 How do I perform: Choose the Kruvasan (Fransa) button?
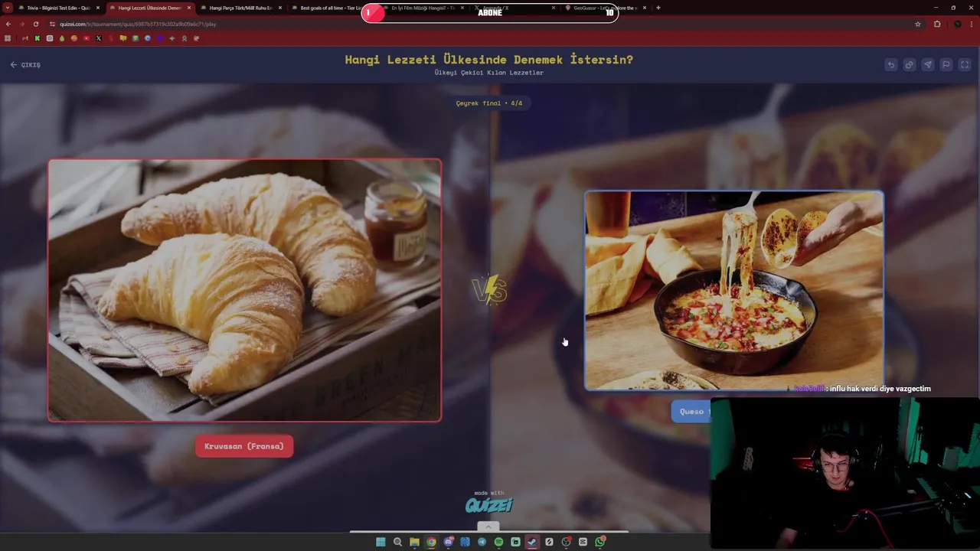pos(244,446)
